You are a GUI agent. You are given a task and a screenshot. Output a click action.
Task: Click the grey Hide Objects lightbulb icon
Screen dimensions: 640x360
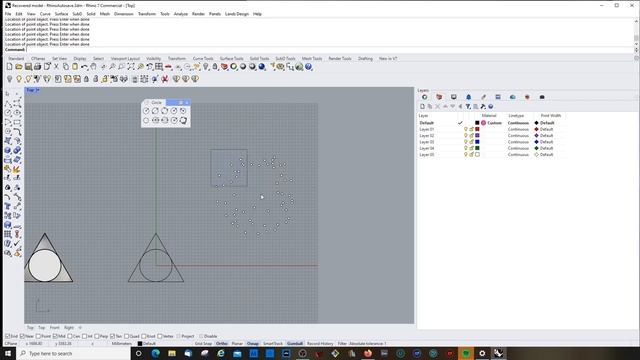10,79
